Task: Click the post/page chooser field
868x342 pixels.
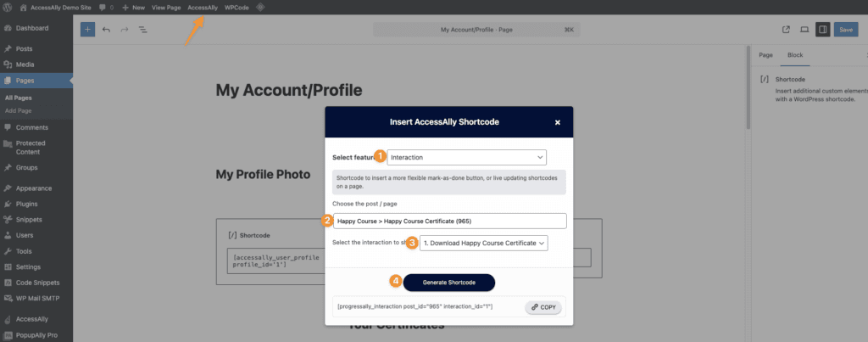Action: coord(448,221)
